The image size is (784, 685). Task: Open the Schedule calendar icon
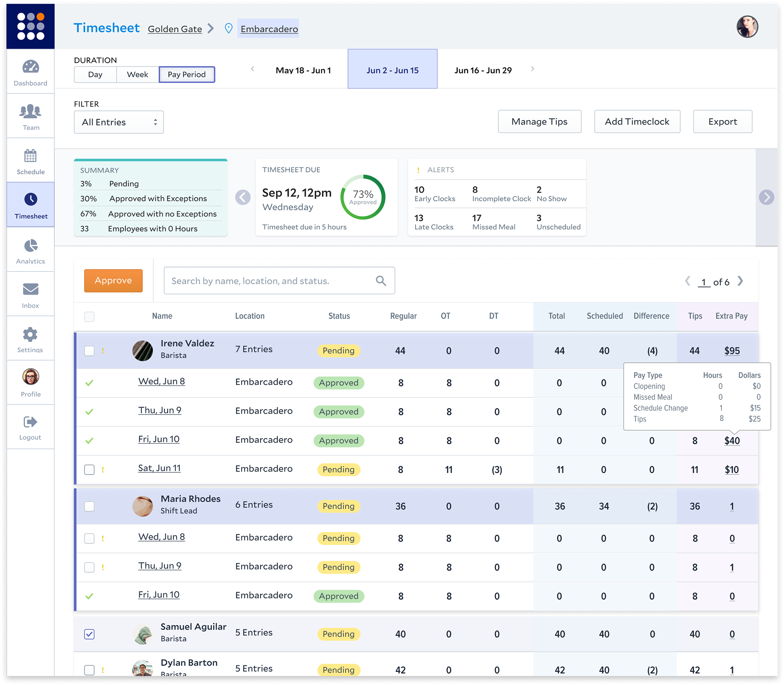(31, 156)
